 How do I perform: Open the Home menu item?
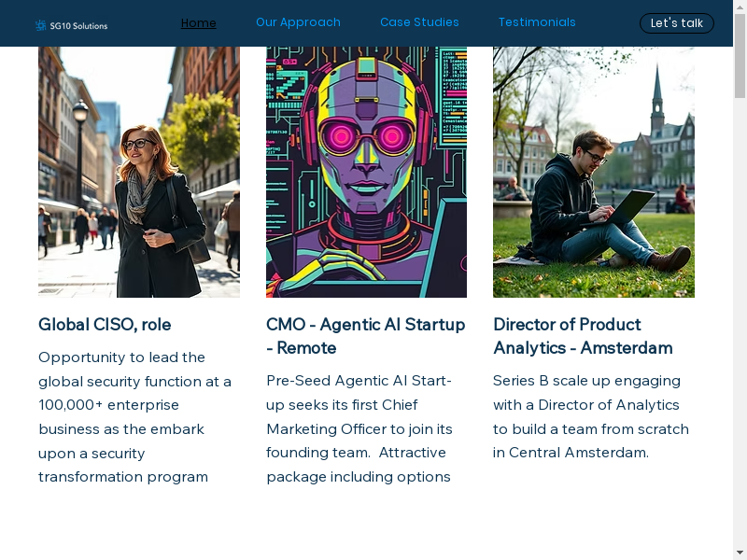tap(198, 23)
